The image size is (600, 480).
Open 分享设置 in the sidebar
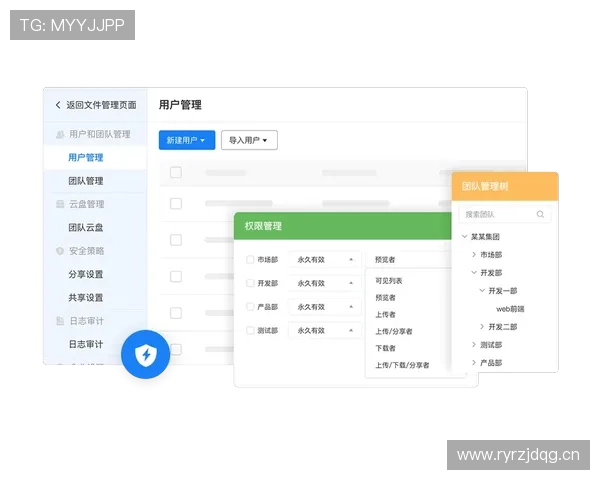pos(86,274)
